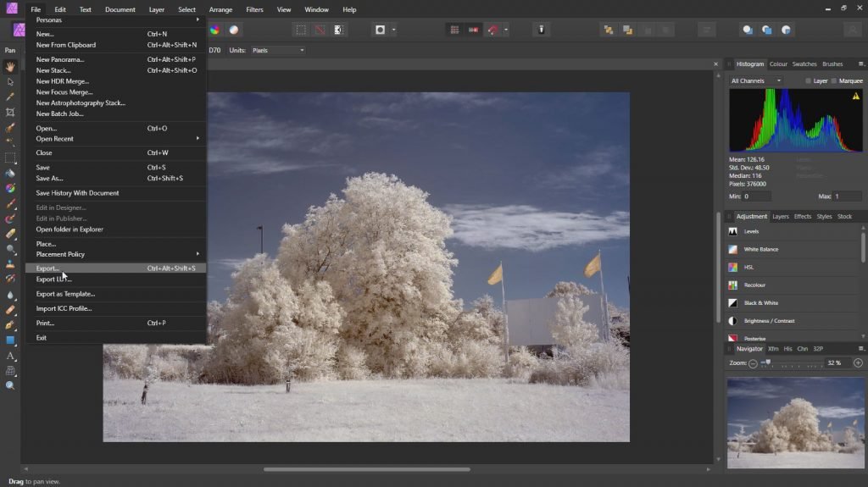Screen dimensions: 868x487
Task: Enable the Layer checkbox in Histogram
Action: click(x=809, y=81)
